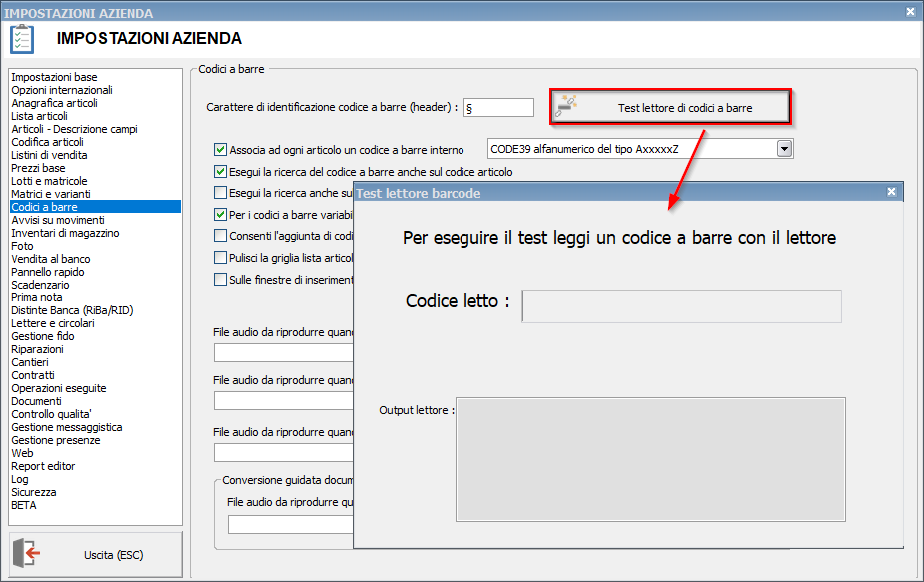Screen dimensions: 924x582
Task: Go to 'Inventari di magazzino' section
Action: pyautogui.click(x=65, y=233)
